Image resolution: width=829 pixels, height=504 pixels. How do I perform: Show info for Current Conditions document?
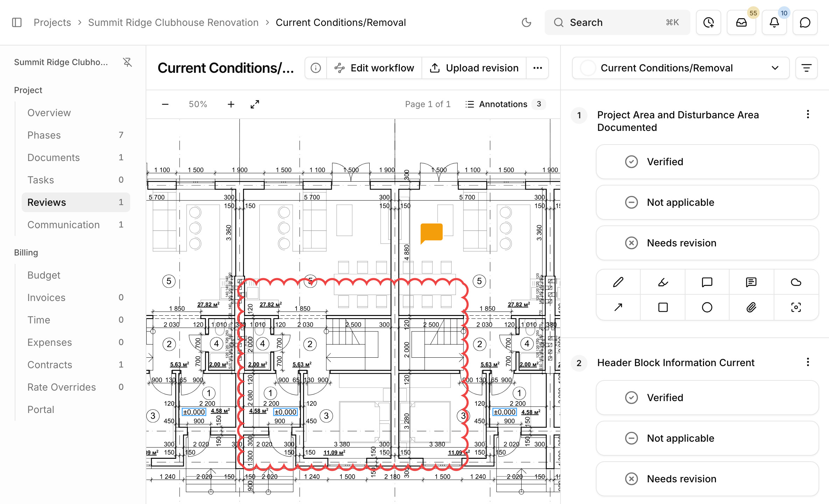316,68
